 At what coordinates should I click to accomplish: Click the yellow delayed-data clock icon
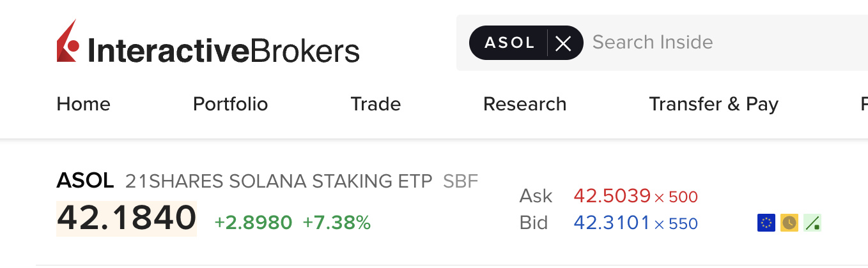click(x=789, y=222)
